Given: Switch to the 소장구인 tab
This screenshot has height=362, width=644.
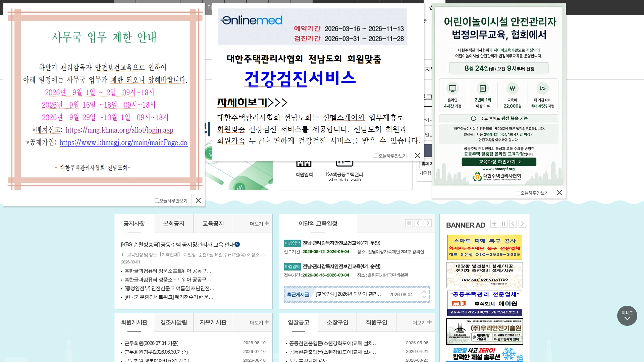Looking at the screenshot, I should pyautogui.click(x=337, y=322).
